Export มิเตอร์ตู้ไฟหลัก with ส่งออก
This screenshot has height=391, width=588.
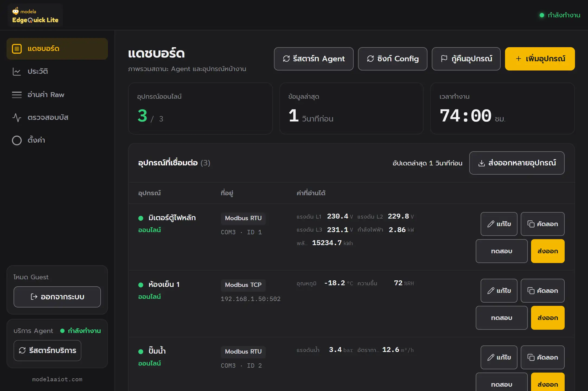point(548,251)
